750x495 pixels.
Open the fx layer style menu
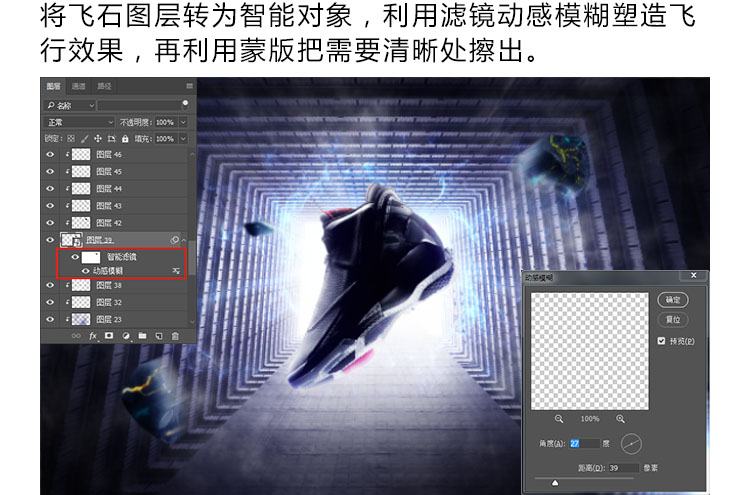93,336
